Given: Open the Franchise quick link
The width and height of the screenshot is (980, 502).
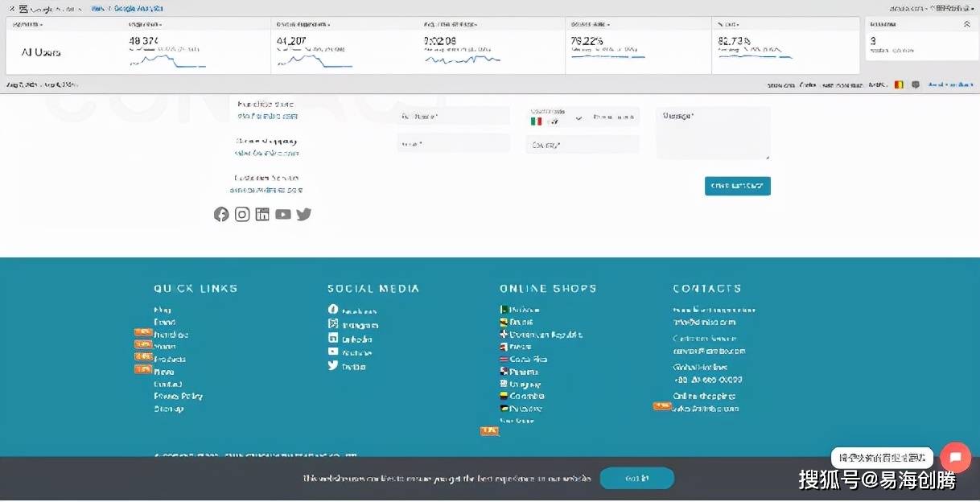Looking at the screenshot, I should [171, 335].
